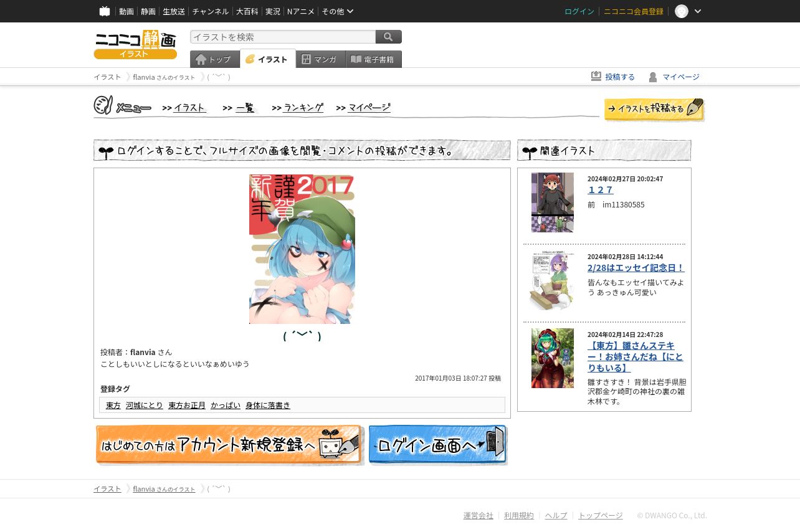Screen dimensions: 800x532
Task: Open the 雛さんステキー related thumbnail
Action: pyautogui.click(x=553, y=358)
